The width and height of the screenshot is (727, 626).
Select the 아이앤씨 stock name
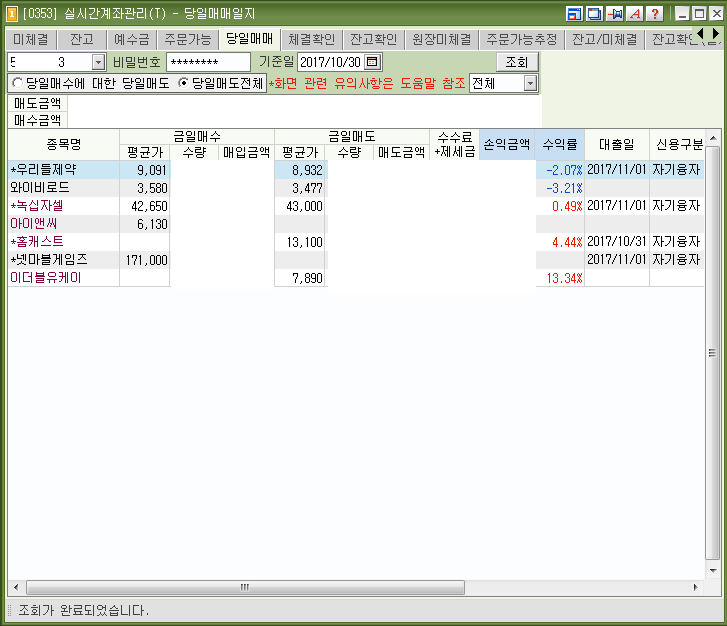point(34,224)
